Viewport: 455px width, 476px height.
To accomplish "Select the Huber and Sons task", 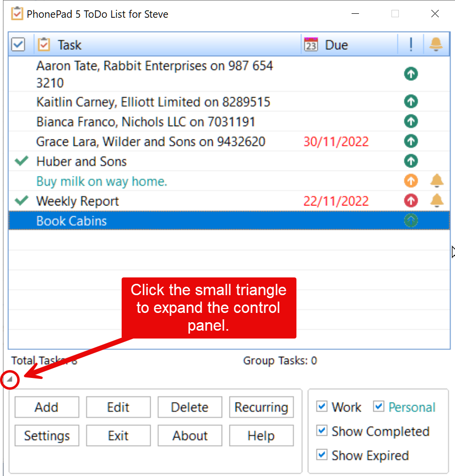I will [229, 161].
